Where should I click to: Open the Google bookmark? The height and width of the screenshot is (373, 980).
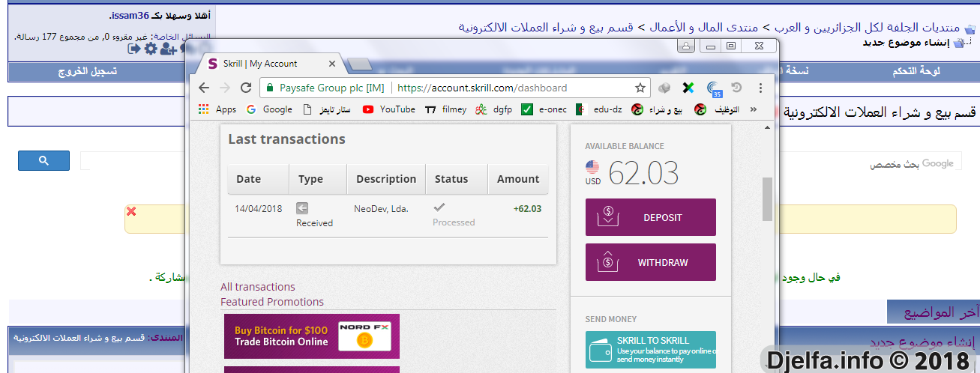click(269, 109)
